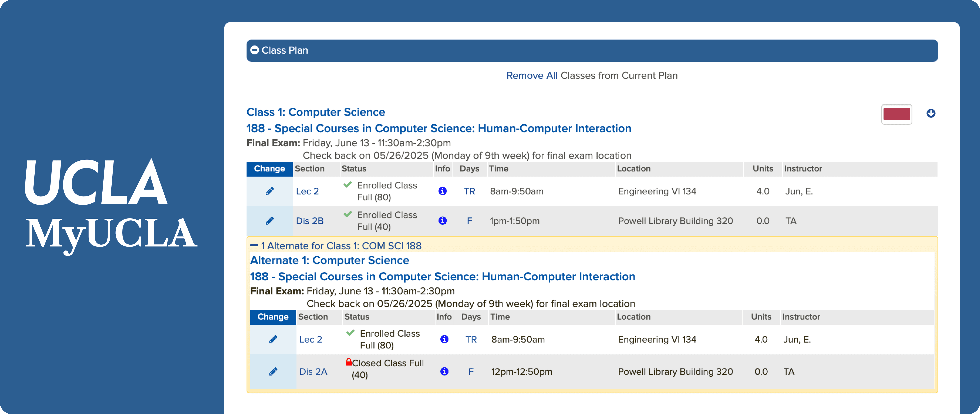Click pencil edit icon for Dis 2A
The width and height of the screenshot is (980, 414).
point(273,371)
